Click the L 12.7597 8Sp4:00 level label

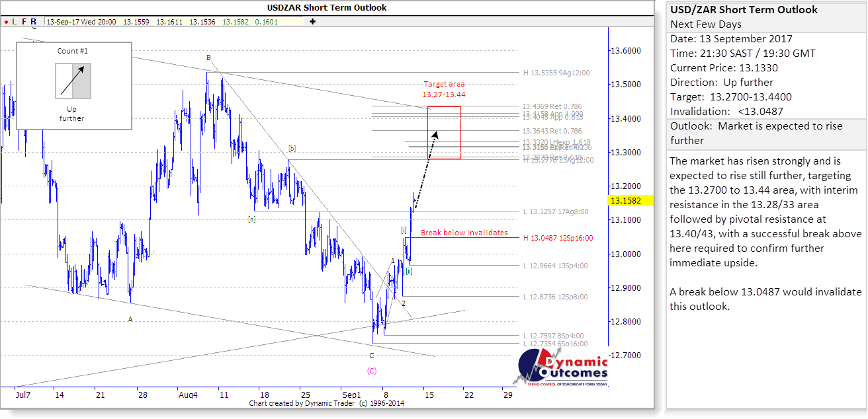(x=553, y=336)
